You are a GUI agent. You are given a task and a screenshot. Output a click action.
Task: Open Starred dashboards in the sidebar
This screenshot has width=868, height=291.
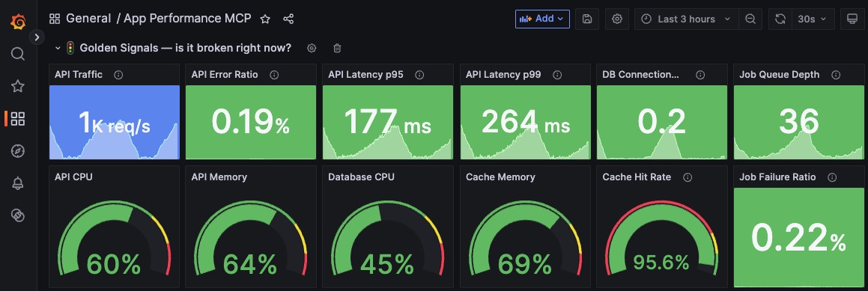click(18, 86)
